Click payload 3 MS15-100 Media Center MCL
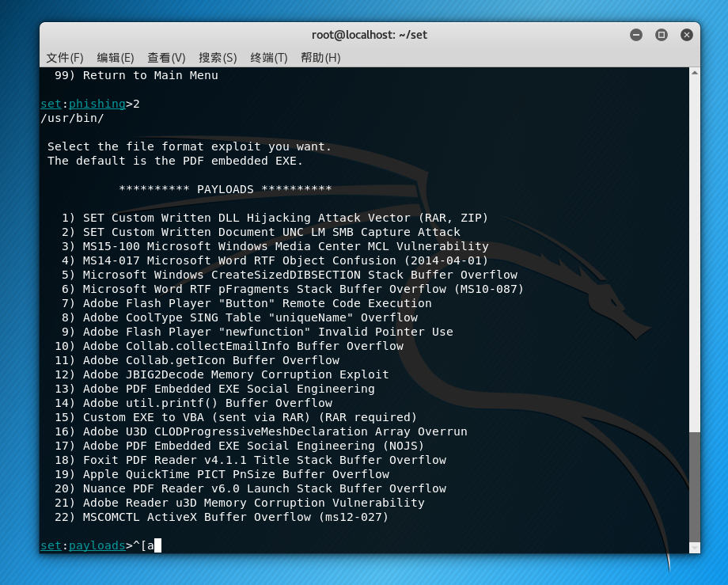The image size is (728, 585). tap(275, 246)
